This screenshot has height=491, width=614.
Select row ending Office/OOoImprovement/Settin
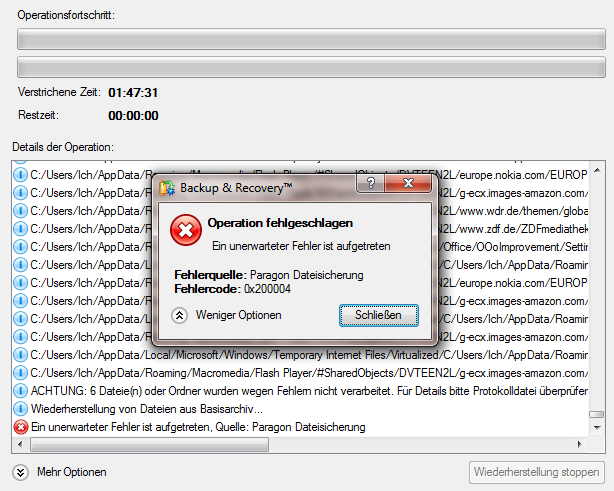tap(301, 247)
